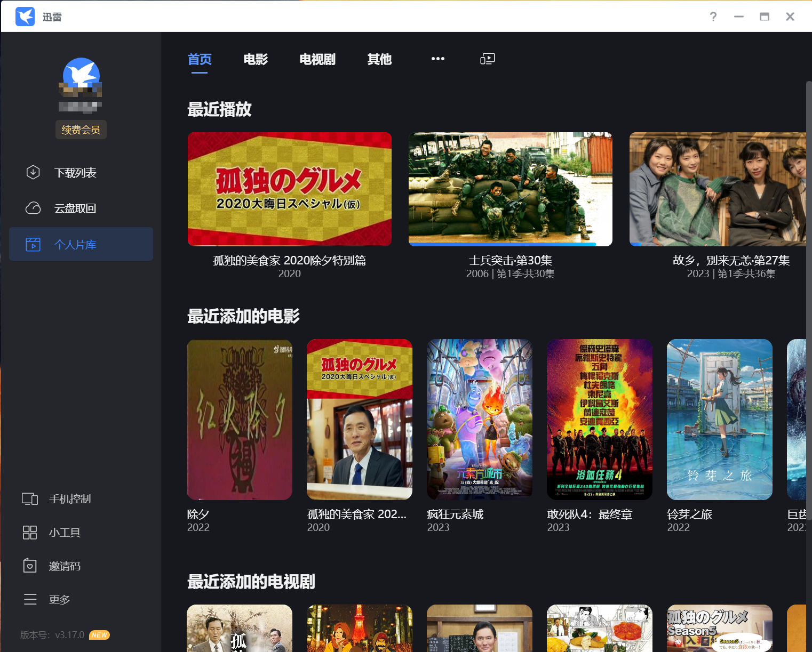Play 疯狂元素城 from recently added movies

(479, 420)
